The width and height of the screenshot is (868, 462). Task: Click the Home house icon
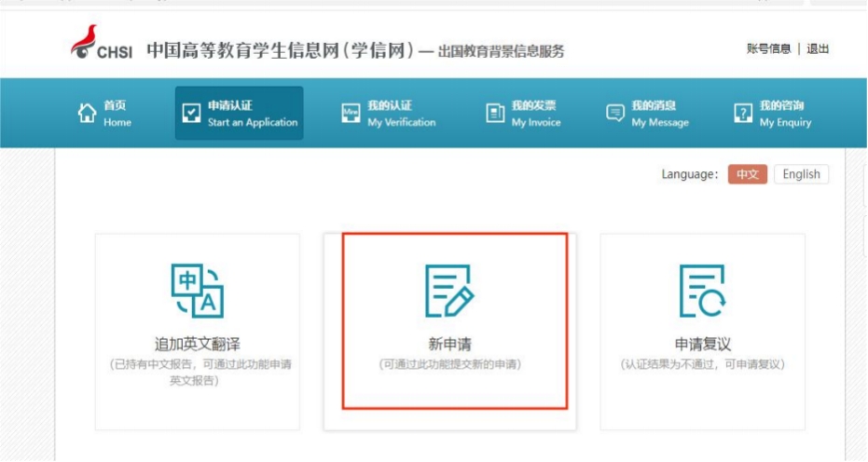(88, 113)
